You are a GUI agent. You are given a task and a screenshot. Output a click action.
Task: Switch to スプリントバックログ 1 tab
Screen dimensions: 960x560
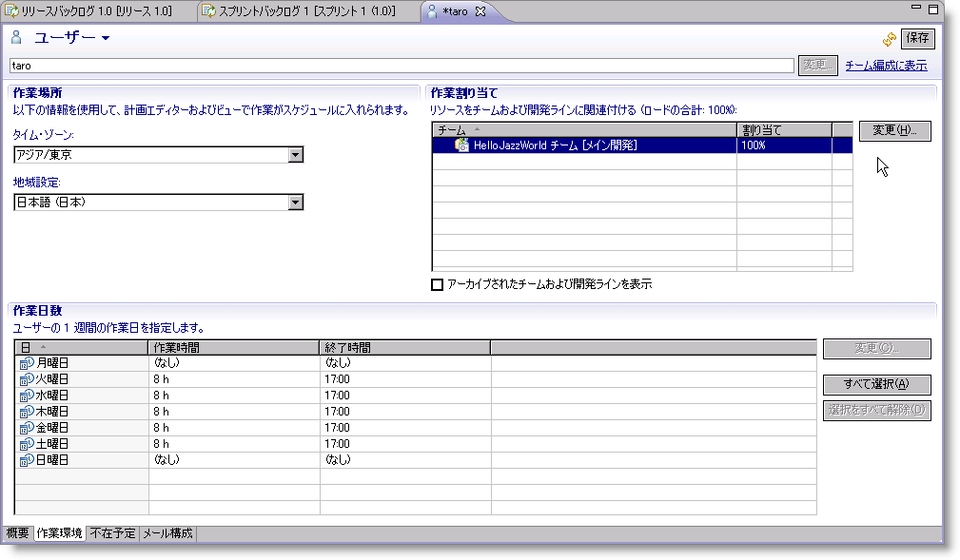coord(308,11)
